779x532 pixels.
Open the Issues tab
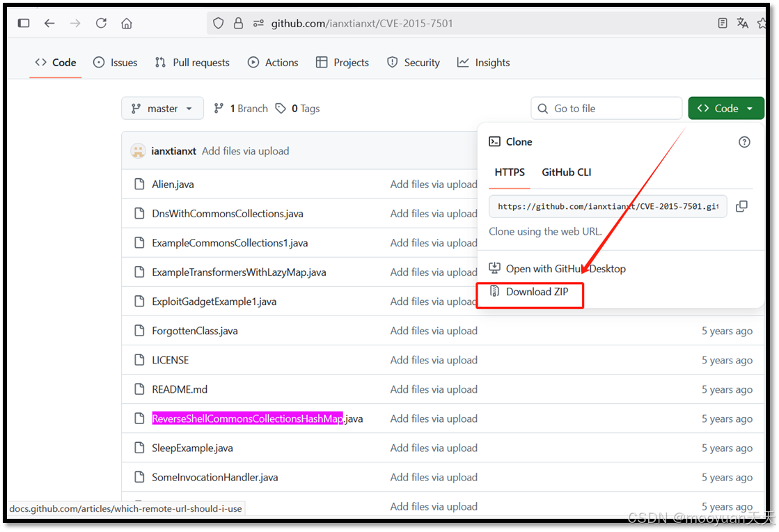(116, 63)
